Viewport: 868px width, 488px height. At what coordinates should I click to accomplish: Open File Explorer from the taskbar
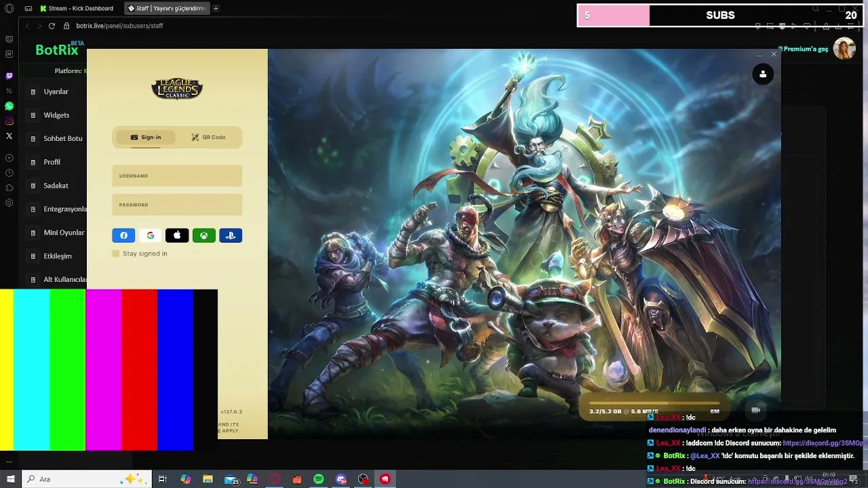208,479
